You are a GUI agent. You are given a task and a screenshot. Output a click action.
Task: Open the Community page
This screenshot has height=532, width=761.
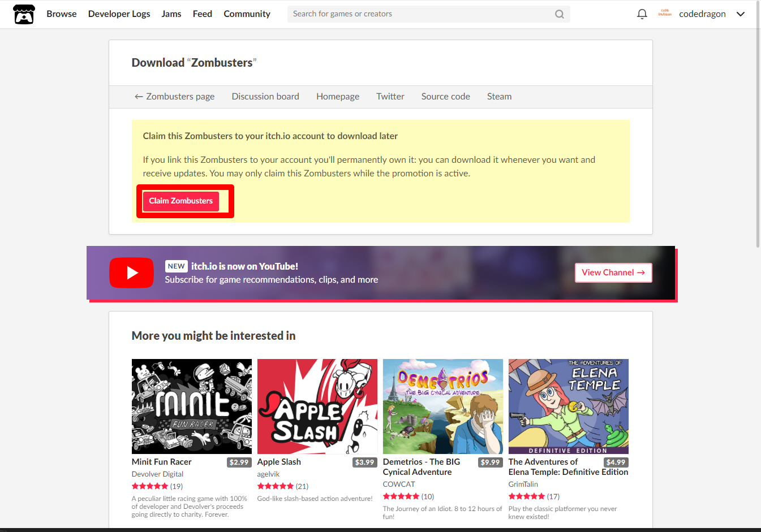click(x=247, y=14)
